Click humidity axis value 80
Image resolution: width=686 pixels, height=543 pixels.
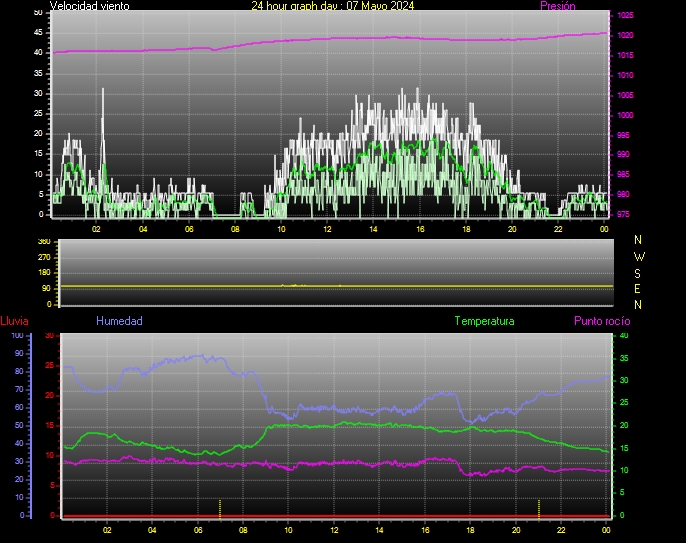pos(19,371)
